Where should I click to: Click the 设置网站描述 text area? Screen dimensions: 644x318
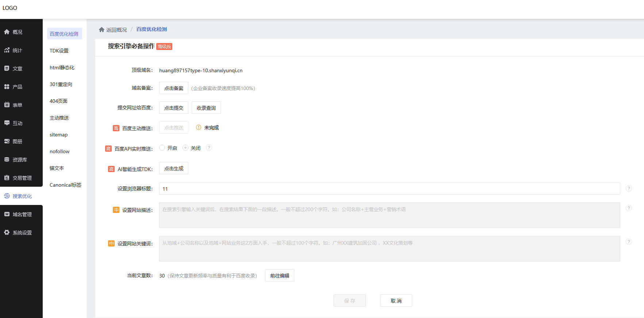coord(389,215)
